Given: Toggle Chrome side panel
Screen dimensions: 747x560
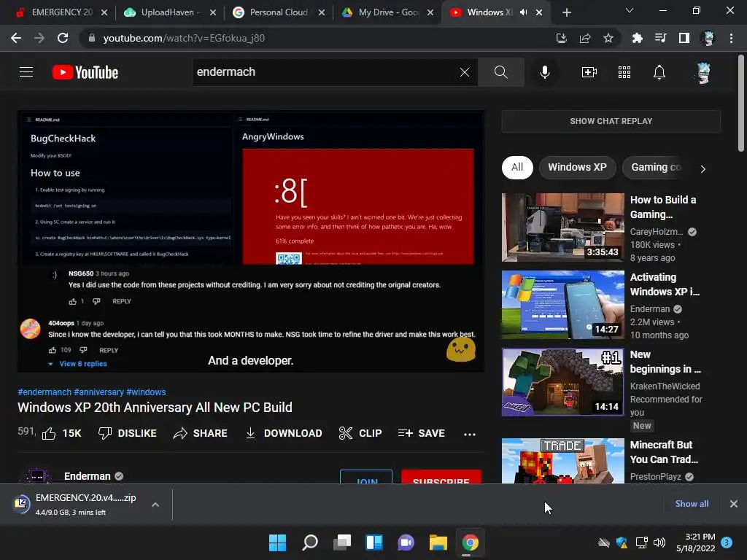Looking at the screenshot, I should point(684,38).
